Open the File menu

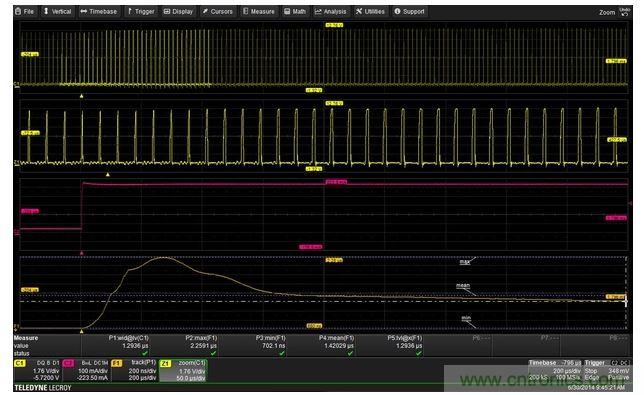tap(24, 11)
